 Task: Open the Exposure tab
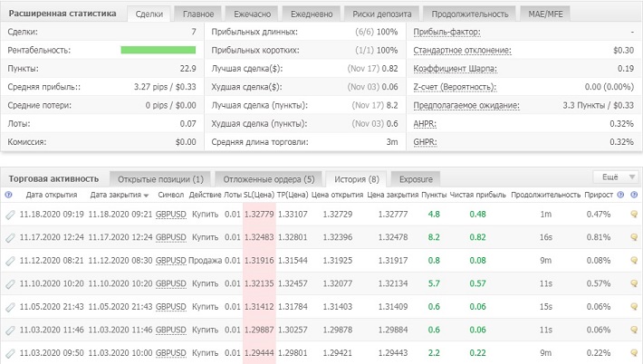(416, 179)
